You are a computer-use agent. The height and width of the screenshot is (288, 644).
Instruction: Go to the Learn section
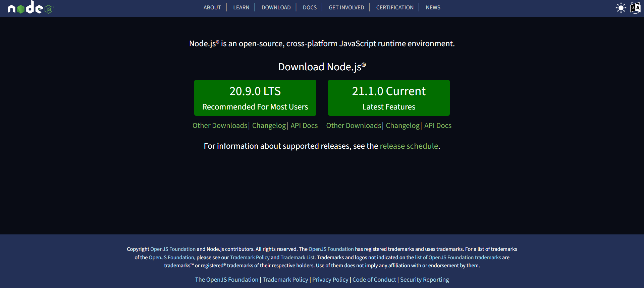coord(241,7)
